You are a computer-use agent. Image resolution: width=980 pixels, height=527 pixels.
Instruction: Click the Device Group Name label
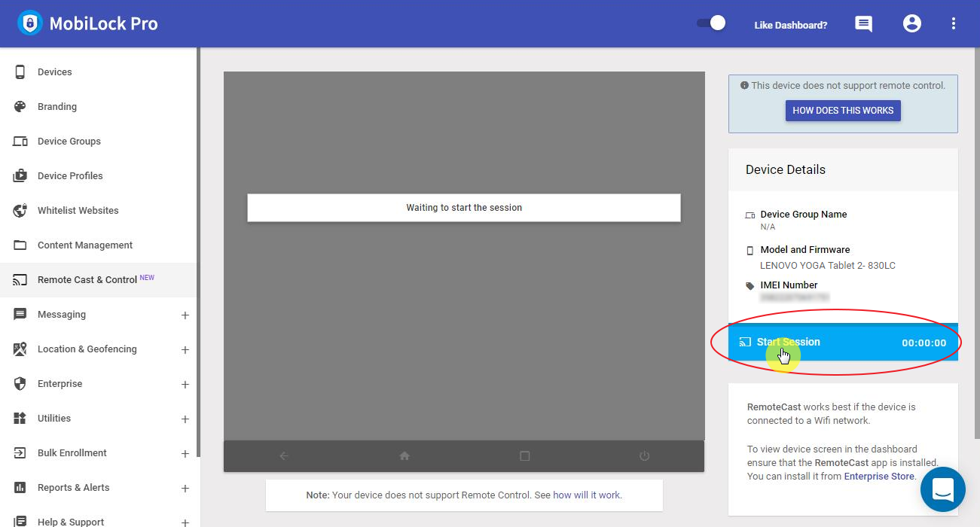[804, 215]
